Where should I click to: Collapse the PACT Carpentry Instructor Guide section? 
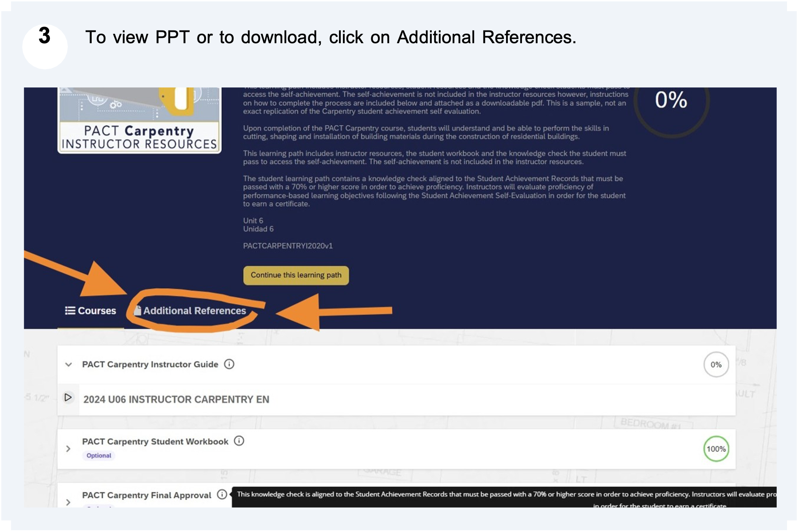69,365
